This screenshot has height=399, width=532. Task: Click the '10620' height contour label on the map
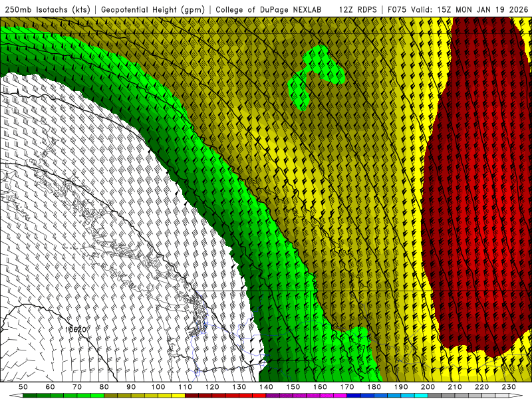pyautogui.click(x=75, y=329)
